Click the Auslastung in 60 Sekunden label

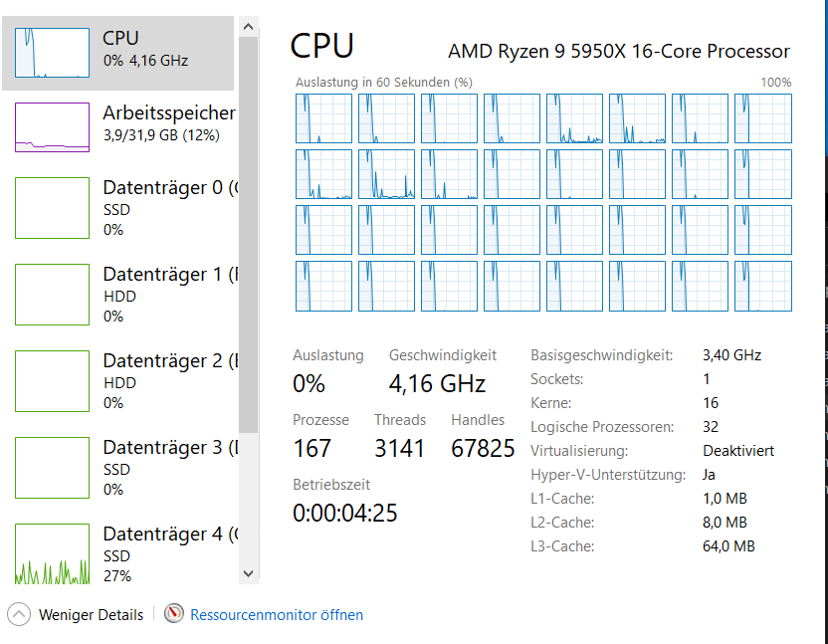(384, 83)
